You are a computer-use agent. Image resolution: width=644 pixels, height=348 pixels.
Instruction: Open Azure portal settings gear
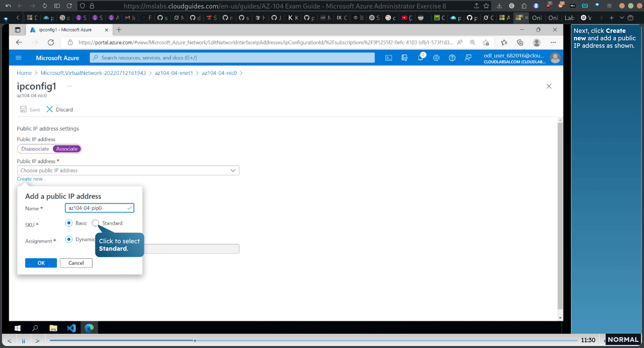click(x=436, y=58)
